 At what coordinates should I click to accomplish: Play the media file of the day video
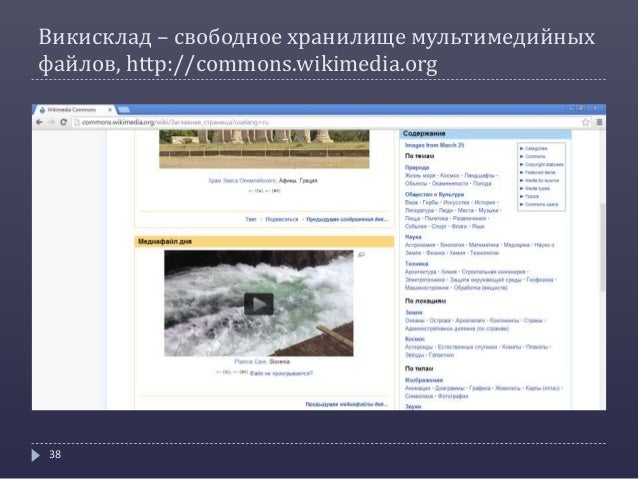pos(259,304)
